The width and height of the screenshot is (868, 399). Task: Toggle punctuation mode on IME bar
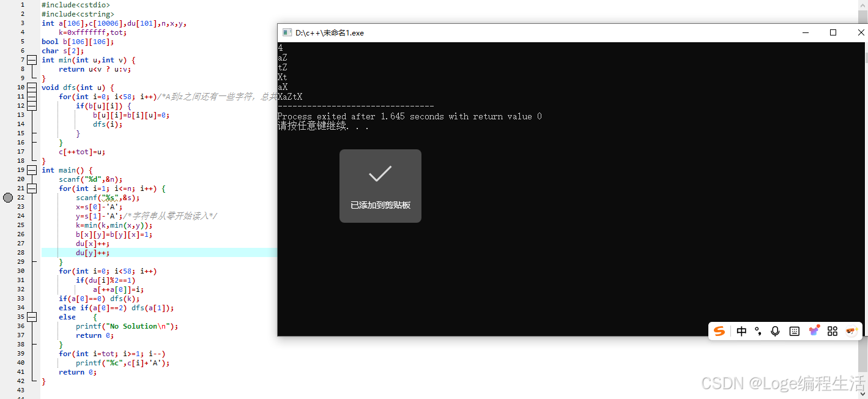tap(758, 331)
